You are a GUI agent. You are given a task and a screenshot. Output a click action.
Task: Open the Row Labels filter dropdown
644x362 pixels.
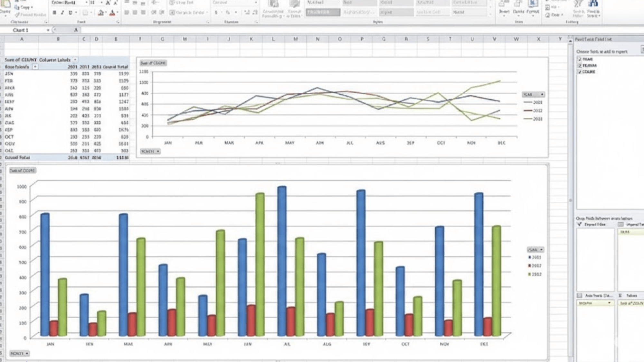tap(35, 67)
